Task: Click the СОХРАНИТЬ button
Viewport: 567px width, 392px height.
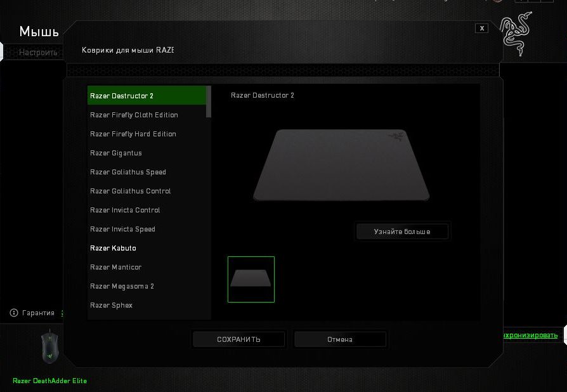Action: [x=238, y=339]
